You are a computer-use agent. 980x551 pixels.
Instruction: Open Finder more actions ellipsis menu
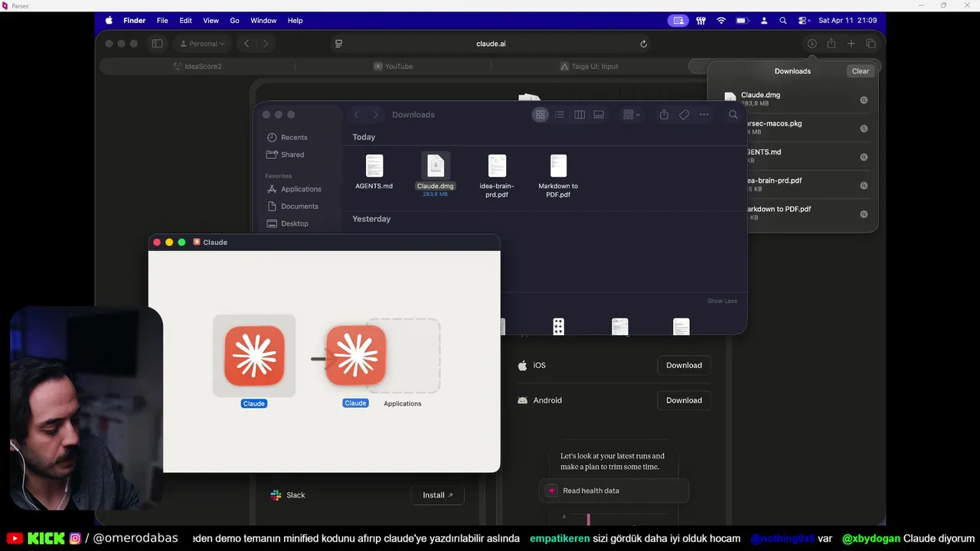pos(704,115)
